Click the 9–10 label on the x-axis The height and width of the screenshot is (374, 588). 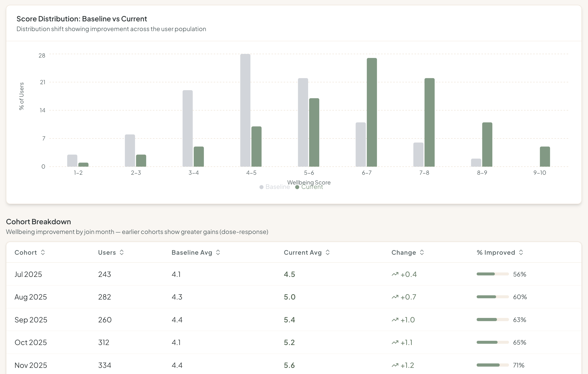[x=540, y=173]
